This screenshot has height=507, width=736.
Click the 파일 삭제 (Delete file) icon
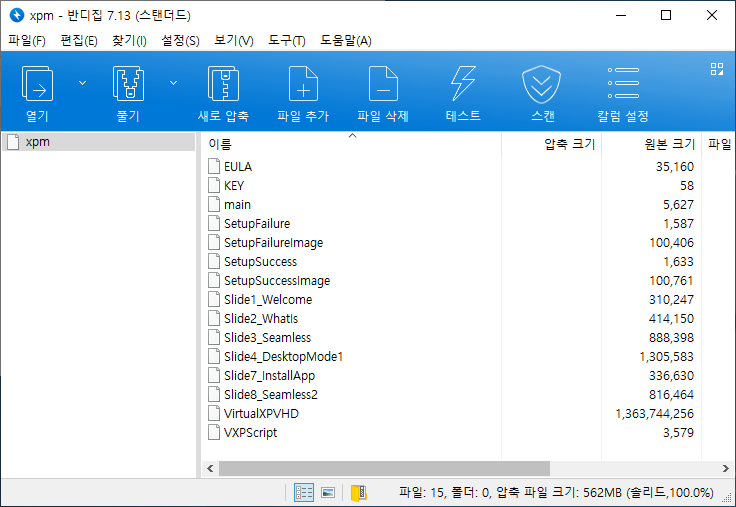(x=383, y=84)
